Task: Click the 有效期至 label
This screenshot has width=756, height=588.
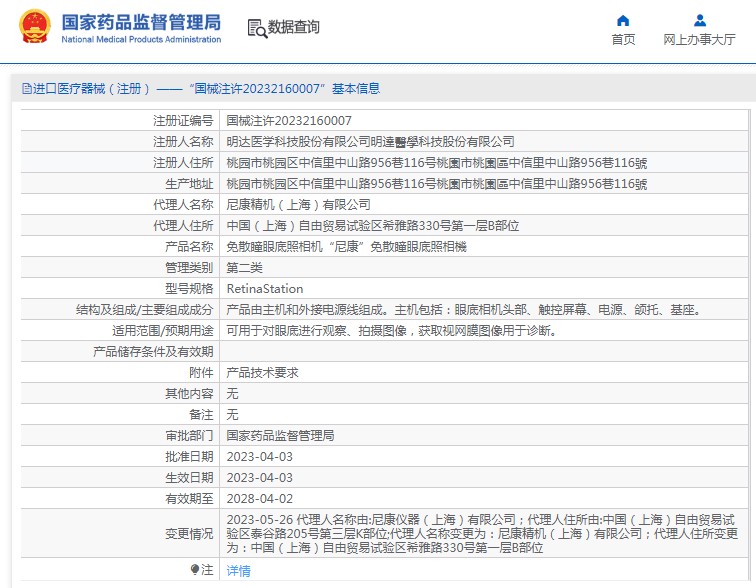Action: click(189, 499)
